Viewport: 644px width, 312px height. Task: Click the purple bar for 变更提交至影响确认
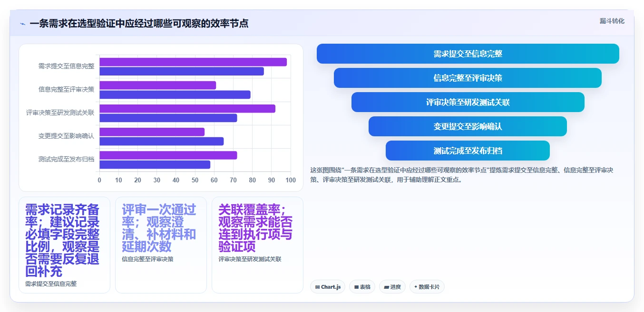point(152,132)
